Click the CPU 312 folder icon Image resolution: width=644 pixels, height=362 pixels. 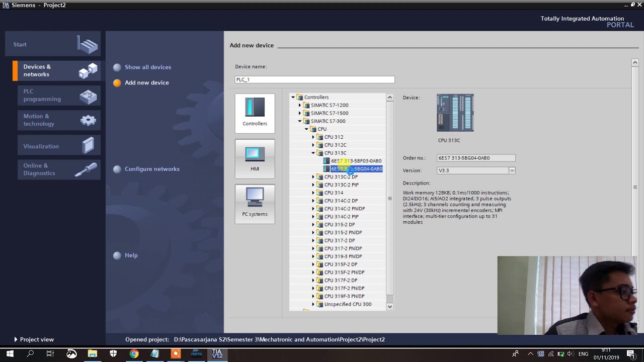click(319, 137)
